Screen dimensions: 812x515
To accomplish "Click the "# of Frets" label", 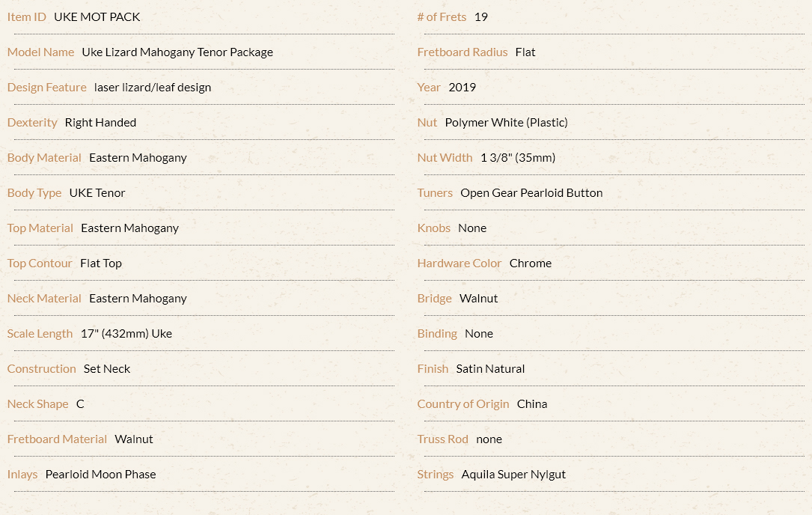I will (x=442, y=17).
